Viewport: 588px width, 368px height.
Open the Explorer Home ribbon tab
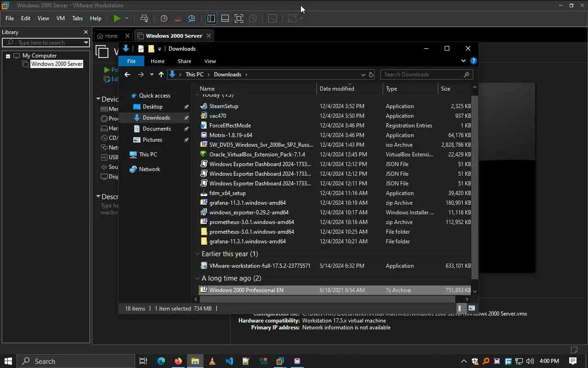[x=158, y=61]
